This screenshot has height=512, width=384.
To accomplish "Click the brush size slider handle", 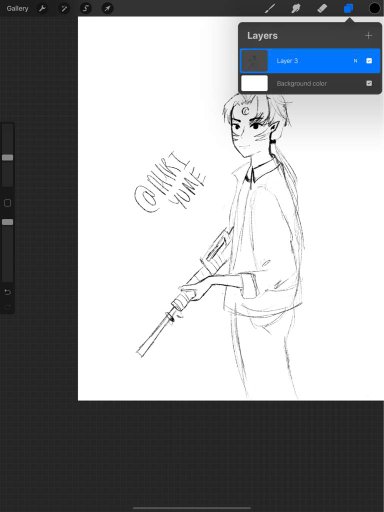I will point(8,158).
